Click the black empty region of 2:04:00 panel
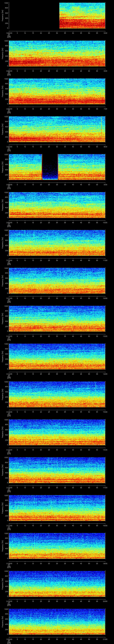114x644 pixels. pyautogui.click(x=34, y=16)
